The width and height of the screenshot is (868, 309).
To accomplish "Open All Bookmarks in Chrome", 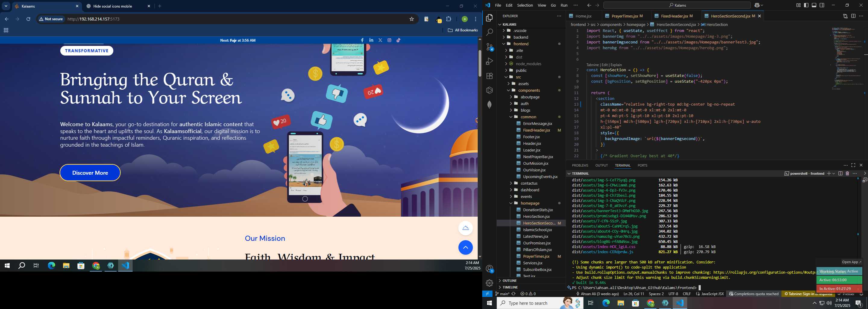I will (x=463, y=30).
